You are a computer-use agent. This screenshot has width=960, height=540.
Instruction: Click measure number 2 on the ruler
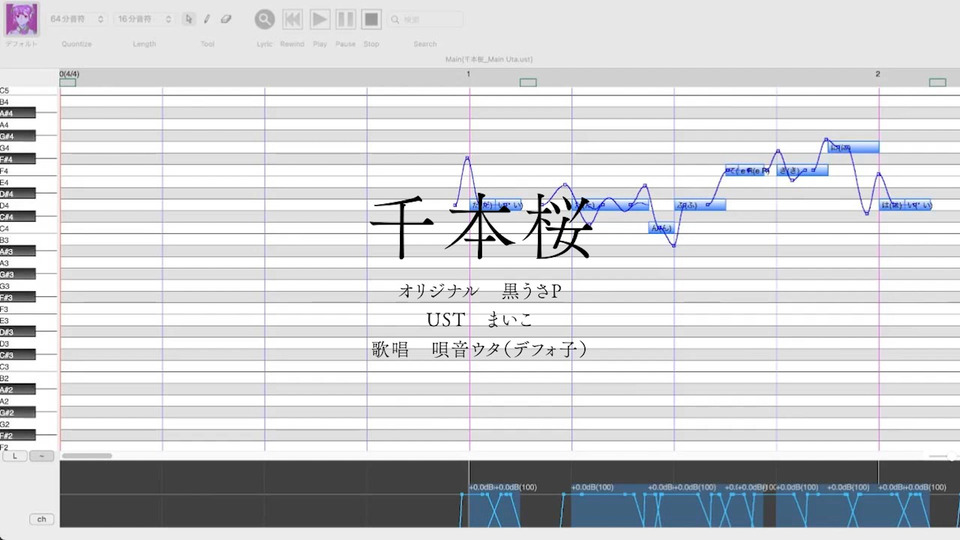pos(877,73)
